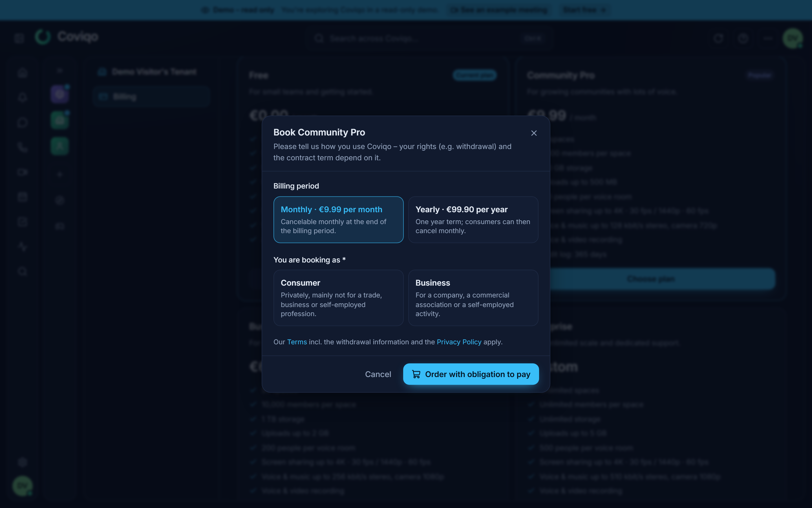Click the blurred Choose plan button behind the dialog
The image size is (812, 508).
pos(651,279)
